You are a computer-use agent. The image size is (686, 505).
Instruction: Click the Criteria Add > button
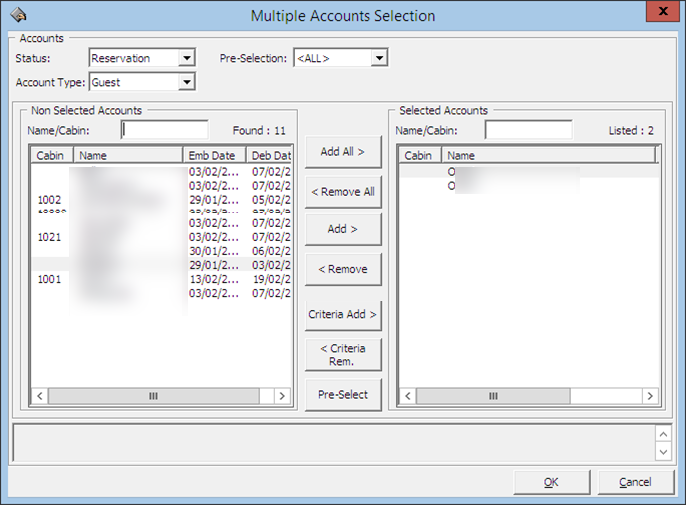[343, 315]
